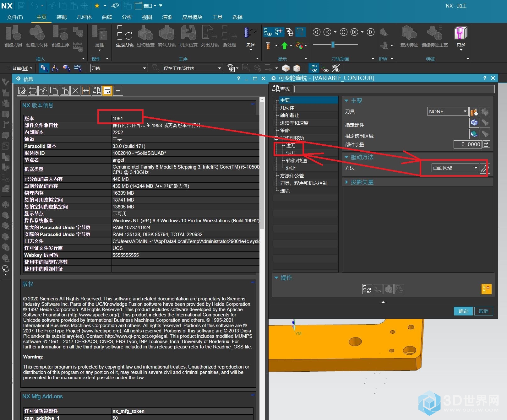Click the play forward button in 刀轨动画
The image size is (507, 420).
[371, 32]
